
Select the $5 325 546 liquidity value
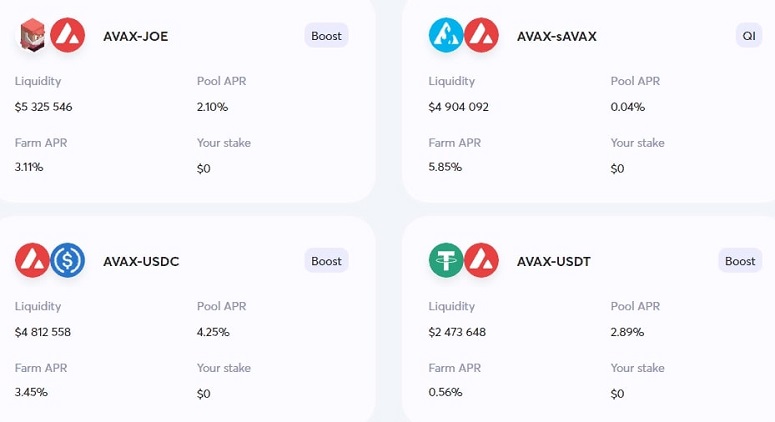pos(43,107)
